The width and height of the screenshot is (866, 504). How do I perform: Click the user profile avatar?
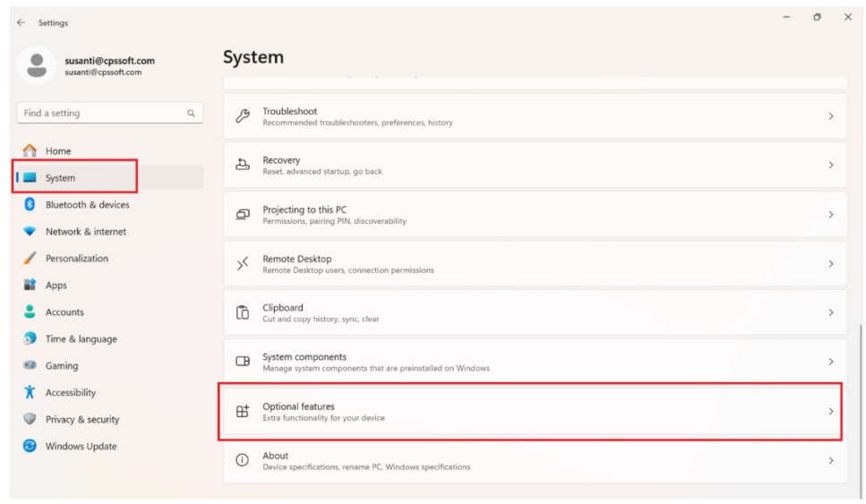[37, 65]
